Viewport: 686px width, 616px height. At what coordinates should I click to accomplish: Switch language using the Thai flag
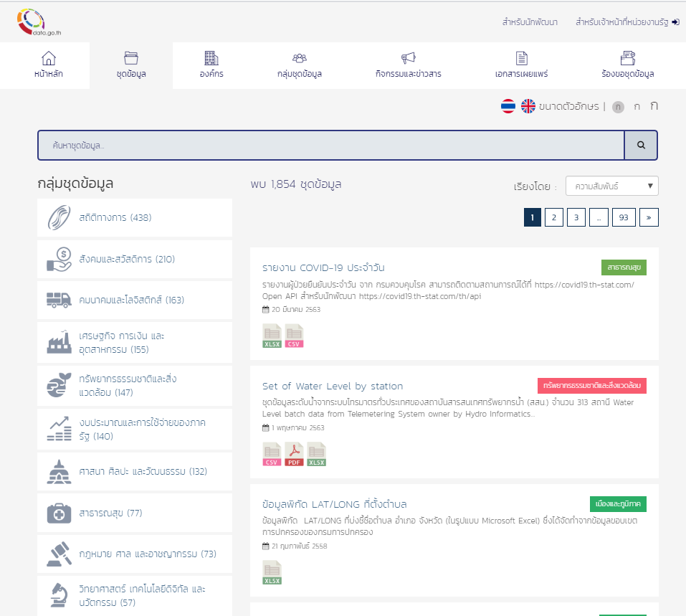click(508, 106)
